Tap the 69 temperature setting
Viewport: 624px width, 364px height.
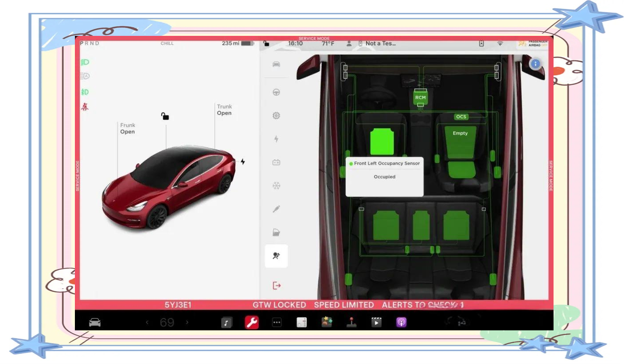[x=167, y=323]
